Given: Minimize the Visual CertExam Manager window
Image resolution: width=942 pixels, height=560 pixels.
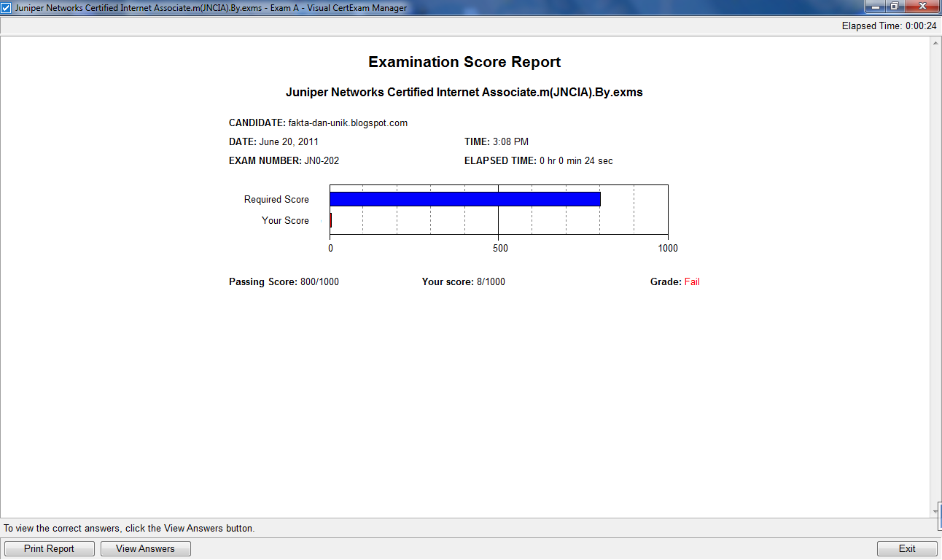Looking at the screenshot, I should pos(874,7).
